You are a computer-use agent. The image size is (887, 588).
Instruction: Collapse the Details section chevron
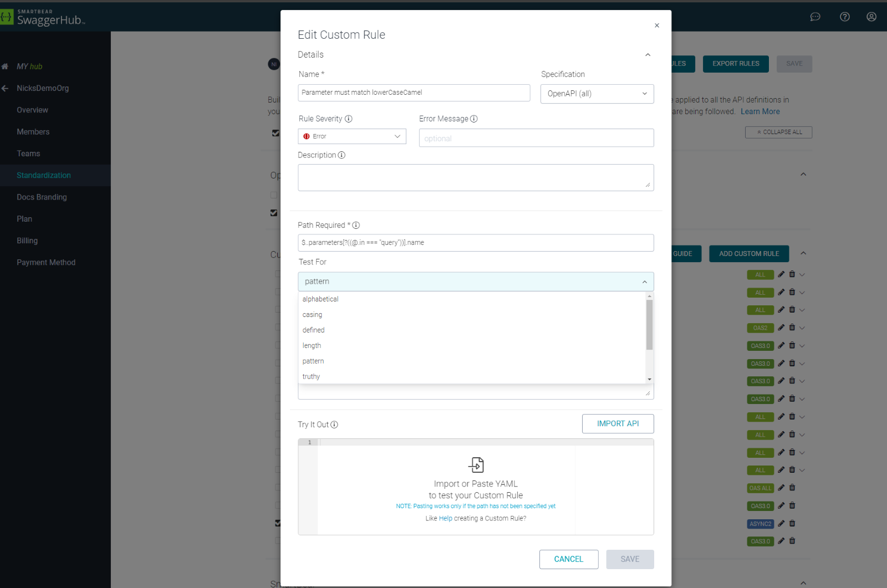pos(648,55)
